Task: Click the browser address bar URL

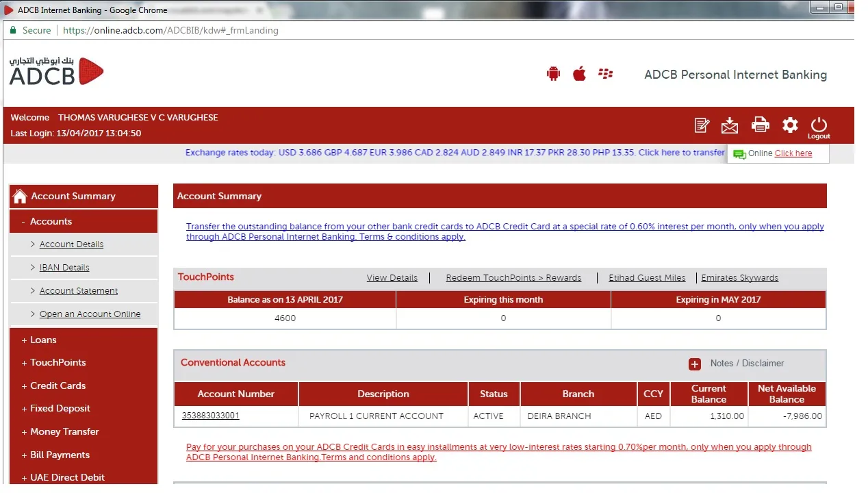Action: pos(170,30)
